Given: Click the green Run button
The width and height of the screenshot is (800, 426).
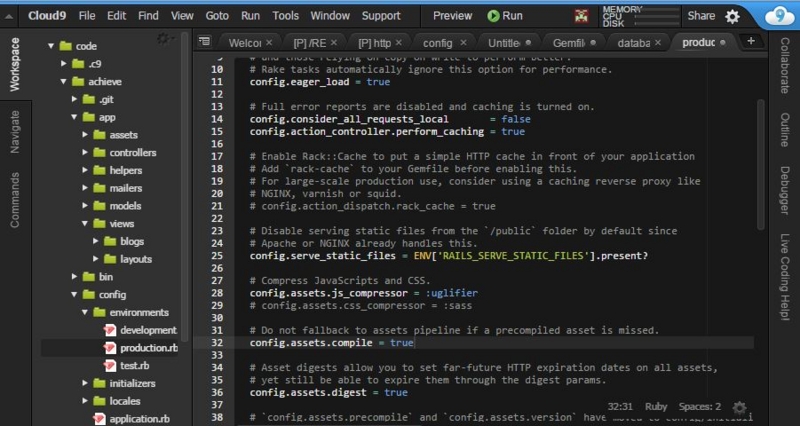Looking at the screenshot, I should (x=505, y=16).
